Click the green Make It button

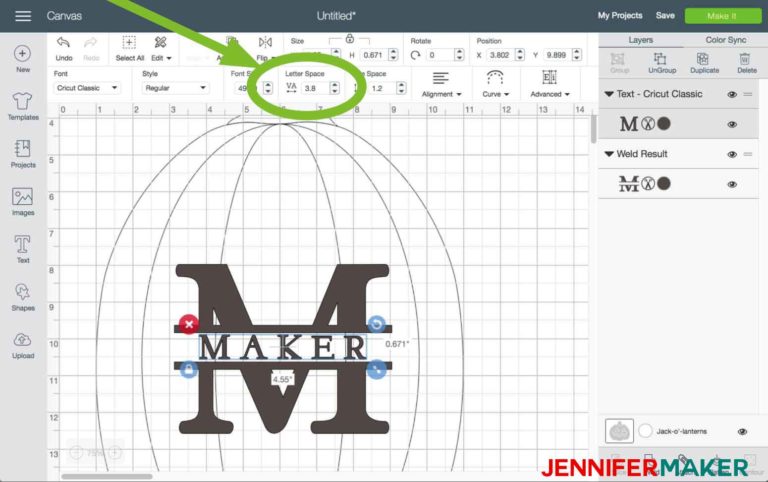coord(722,16)
